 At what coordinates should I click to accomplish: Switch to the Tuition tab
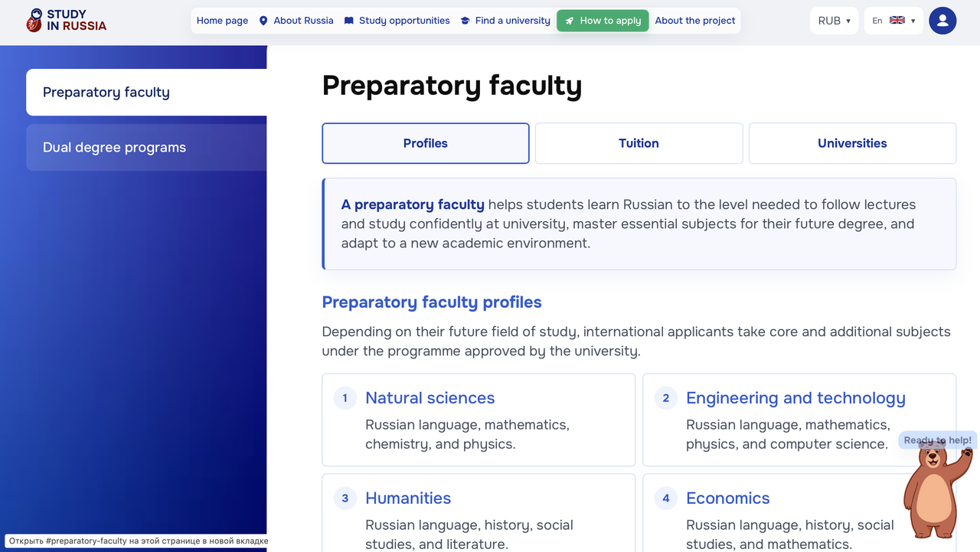pos(639,143)
